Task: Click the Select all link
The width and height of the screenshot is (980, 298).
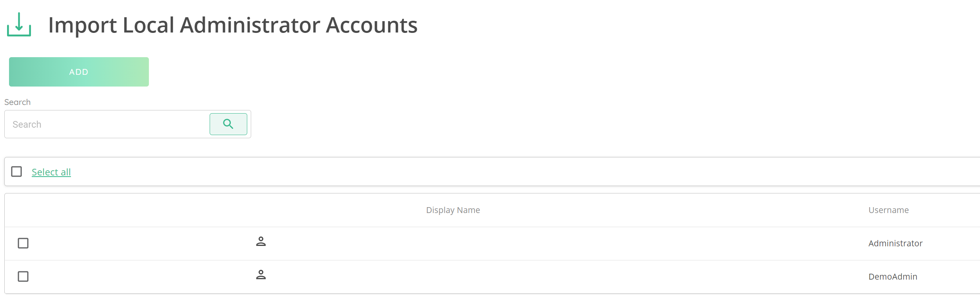Action: 51,172
